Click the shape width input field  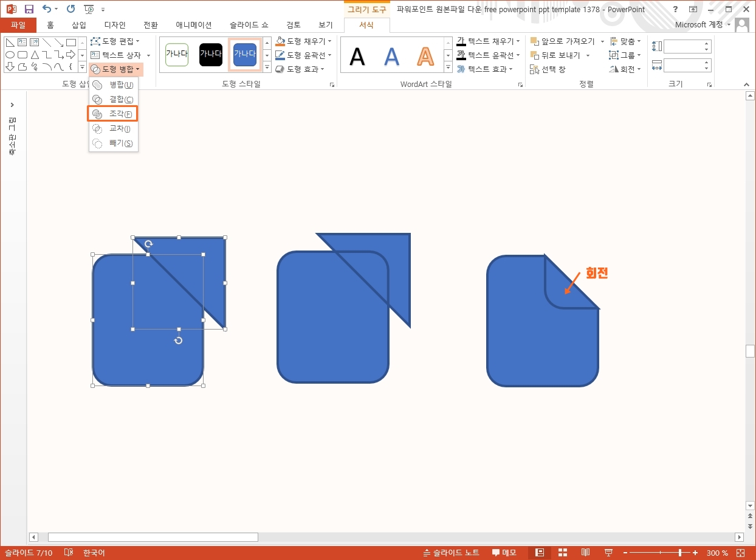(x=684, y=65)
